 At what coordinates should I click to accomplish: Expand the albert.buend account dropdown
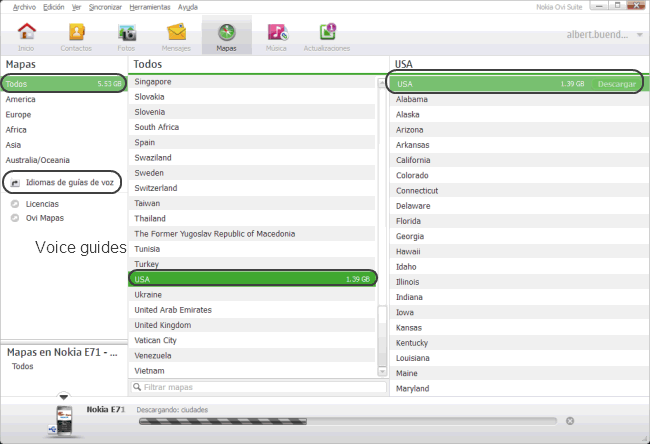click(639, 35)
